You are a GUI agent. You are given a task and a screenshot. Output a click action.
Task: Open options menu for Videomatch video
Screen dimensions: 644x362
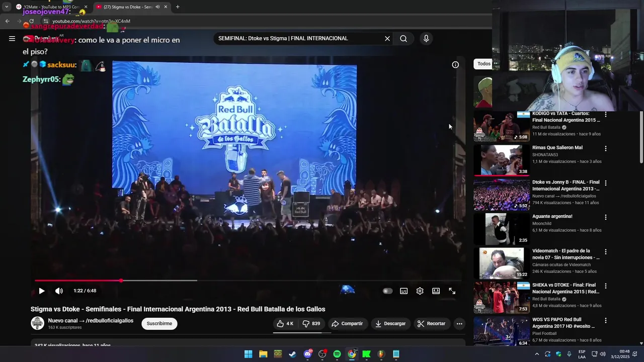[606, 251]
